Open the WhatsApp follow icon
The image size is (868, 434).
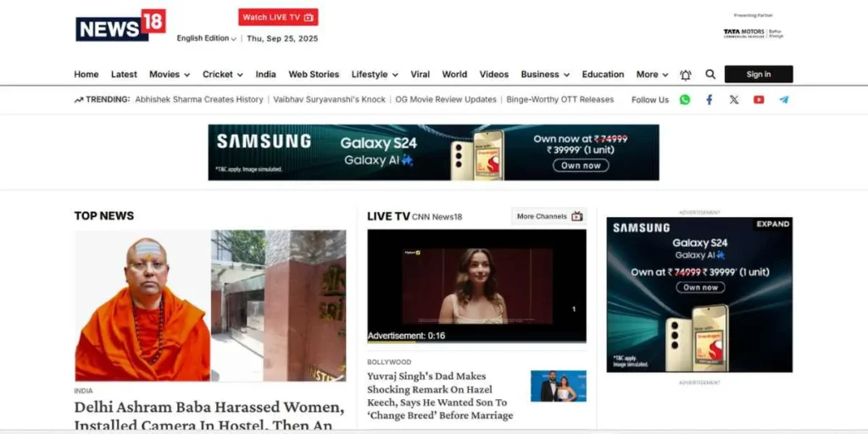click(685, 99)
